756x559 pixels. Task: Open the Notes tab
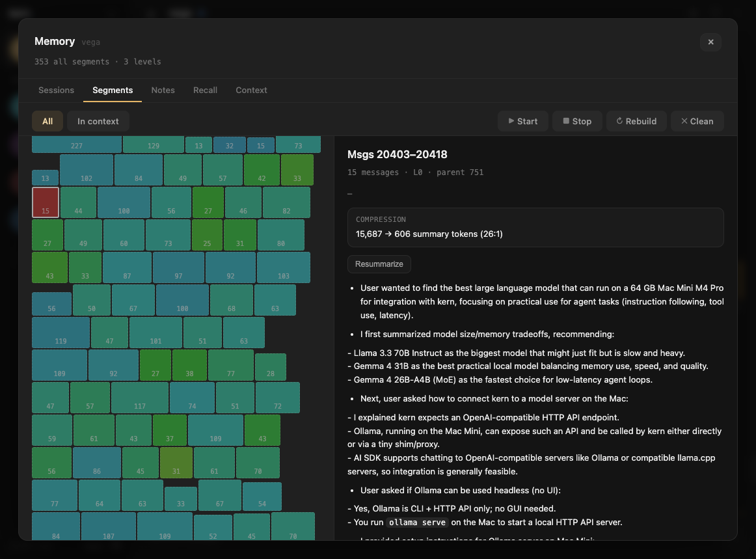pos(163,90)
